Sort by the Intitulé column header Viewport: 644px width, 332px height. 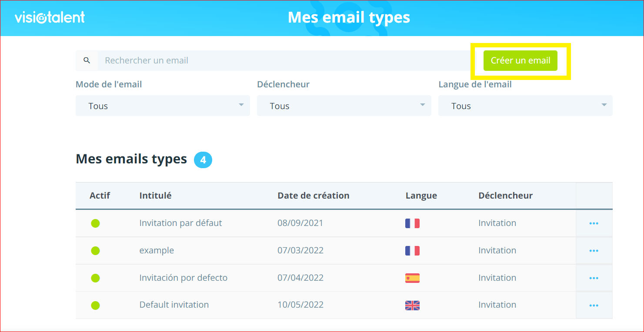(155, 196)
